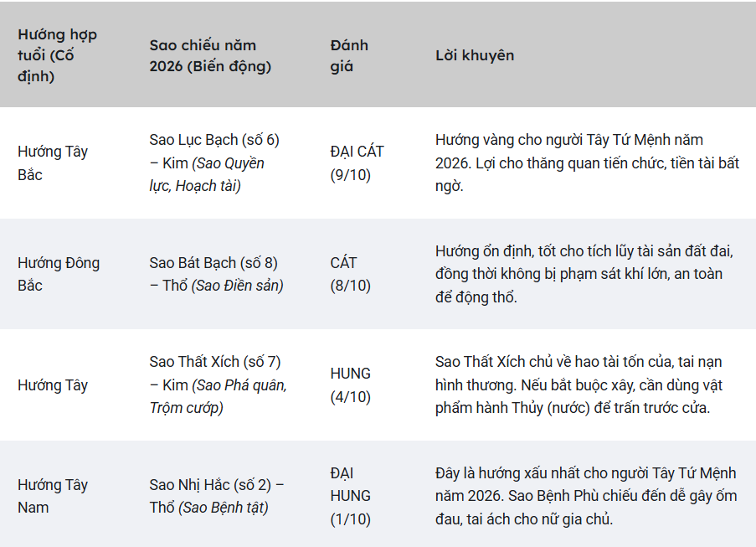Click the 'Hướng hợp tuổi (Cố định)' column header

click(x=57, y=55)
